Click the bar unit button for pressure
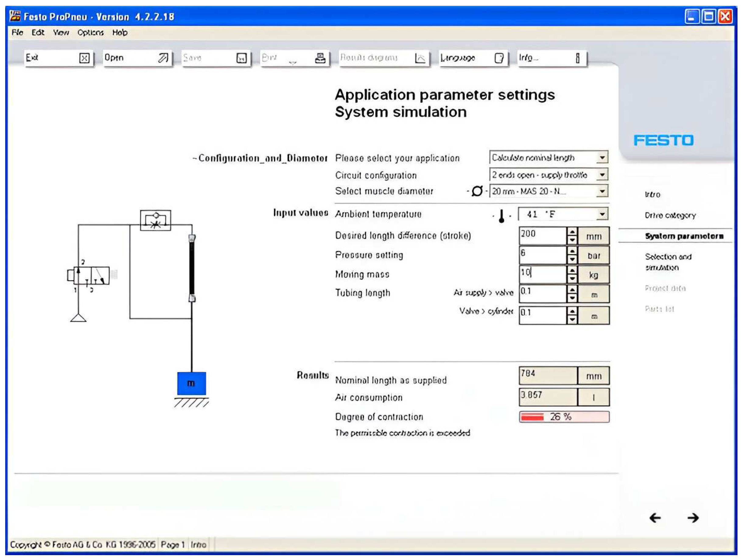 tap(594, 256)
